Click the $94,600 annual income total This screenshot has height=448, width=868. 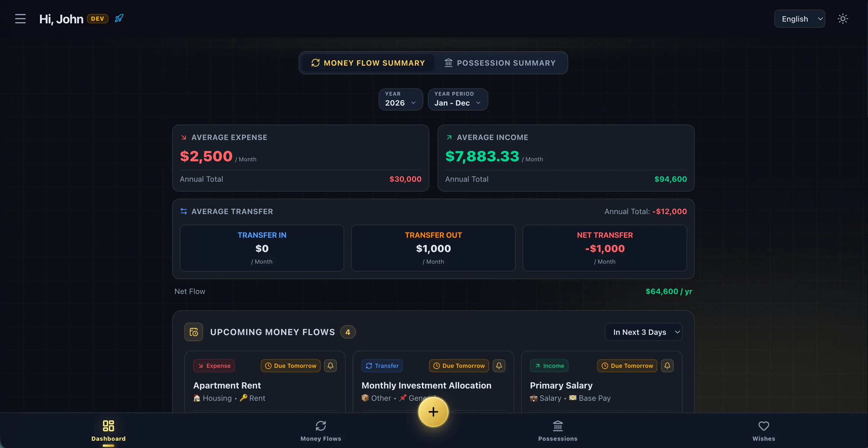click(671, 179)
